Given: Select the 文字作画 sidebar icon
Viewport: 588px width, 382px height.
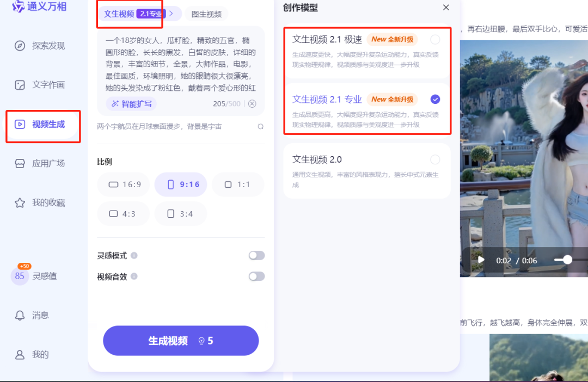Looking at the screenshot, I should [41, 84].
